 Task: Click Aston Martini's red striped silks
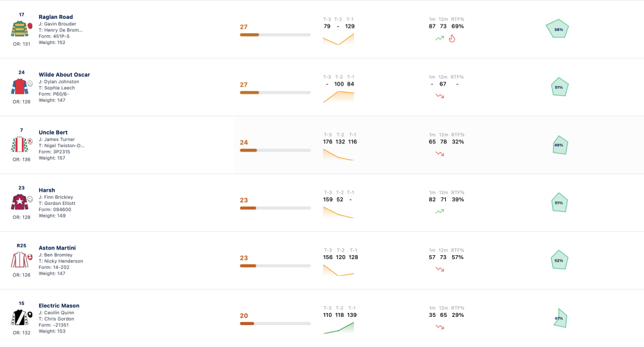pos(19,260)
